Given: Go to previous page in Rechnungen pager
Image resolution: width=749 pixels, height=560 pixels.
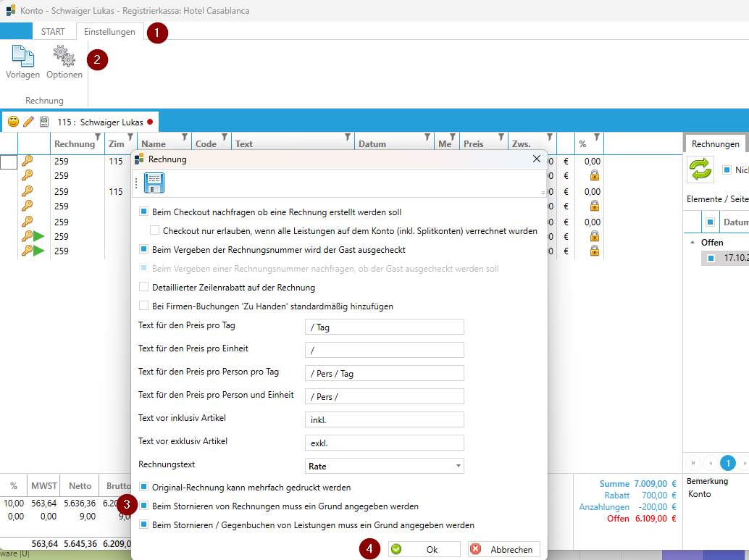Looking at the screenshot, I should pyautogui.click(x=711, y=463).
